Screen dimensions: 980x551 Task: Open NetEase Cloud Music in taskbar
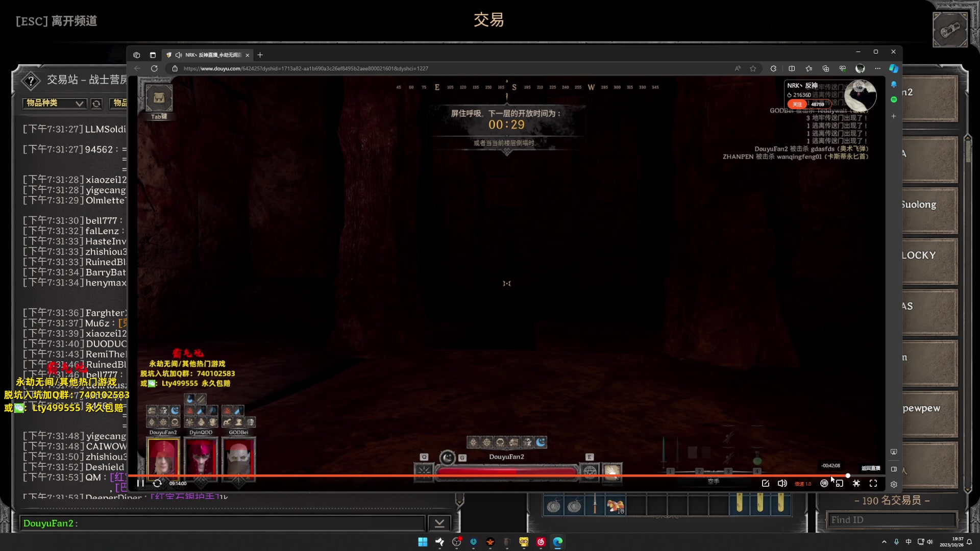coord(541,542)
